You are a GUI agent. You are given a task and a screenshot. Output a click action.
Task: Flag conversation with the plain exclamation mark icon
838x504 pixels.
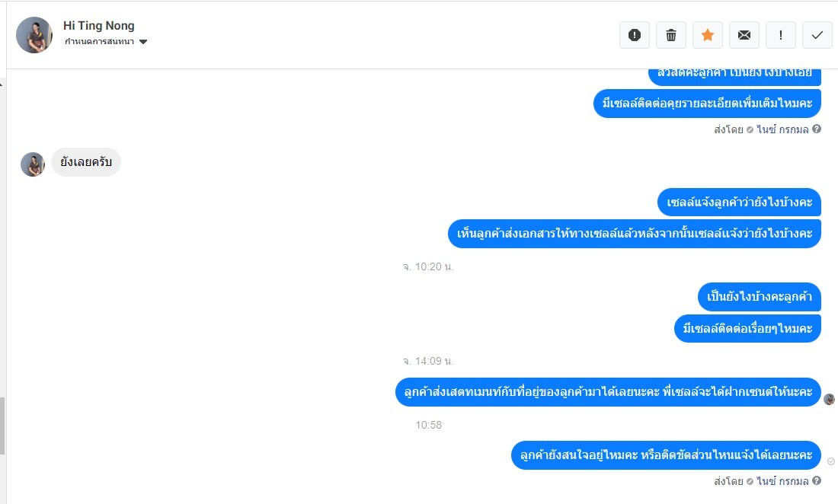pos(781,35)
